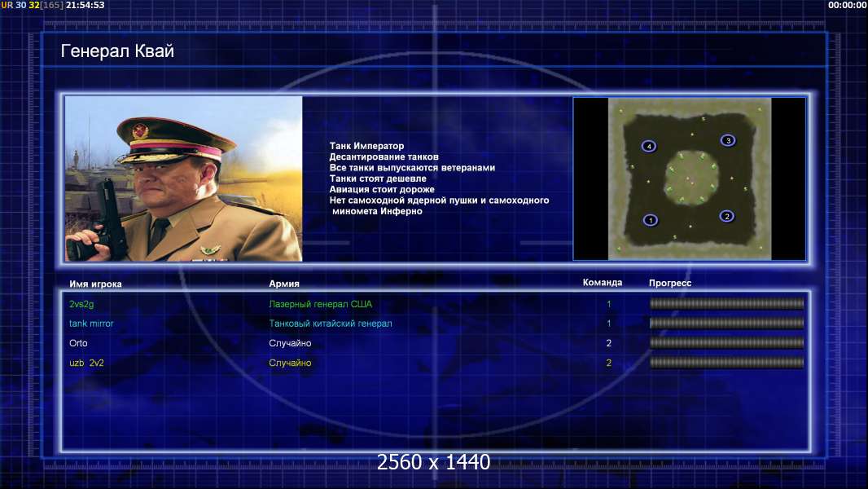The width and height of the screenshot is (868, 489).
Task: Click the 00:00:00 timer in the corner
Action: [847, 5]
